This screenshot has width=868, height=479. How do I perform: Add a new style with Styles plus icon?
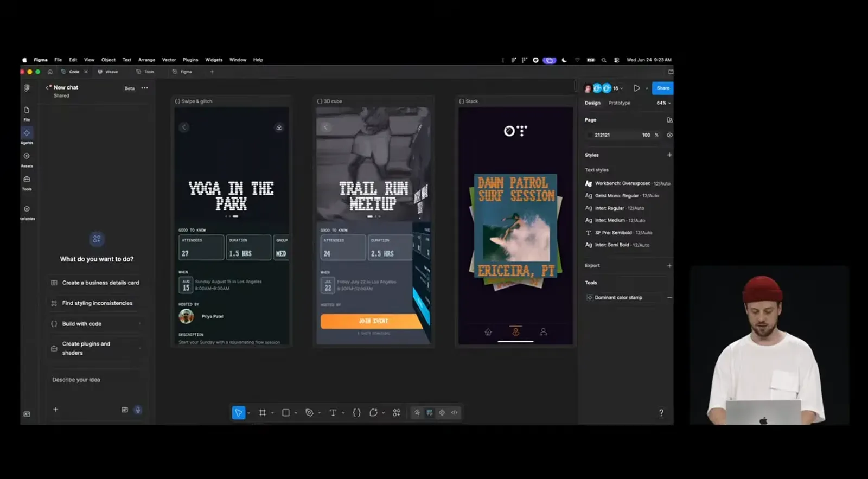[x=669, y=155]
